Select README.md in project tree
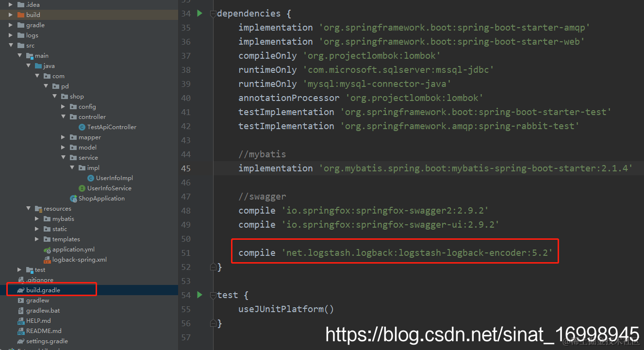 (44, 331)
